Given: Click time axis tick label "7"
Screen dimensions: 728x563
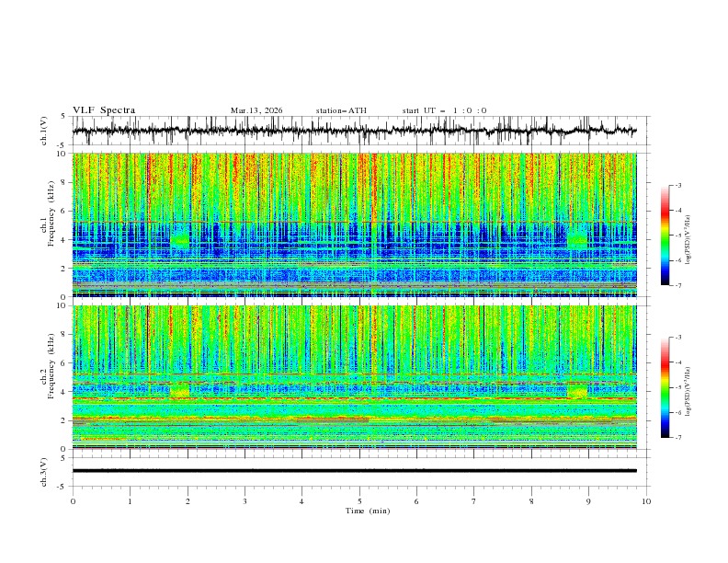Looking at the screenshot, I should pyautogui.click(x=474, y=501).
